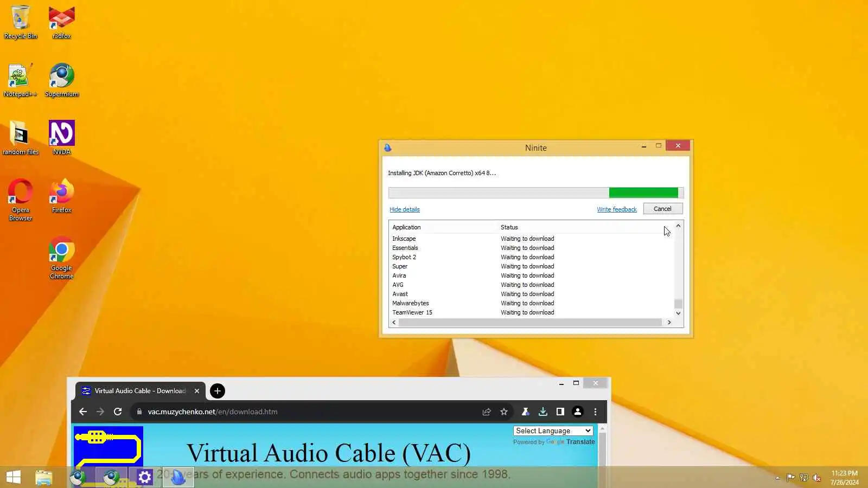
Task: Launch the r3dfox desktop shortcut
Action: (x=61, y=22)
